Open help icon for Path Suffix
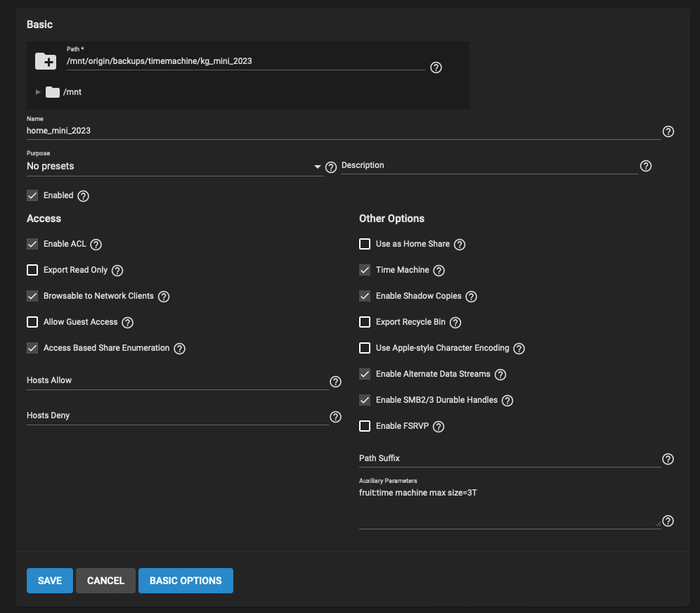 tap(668, 459)
